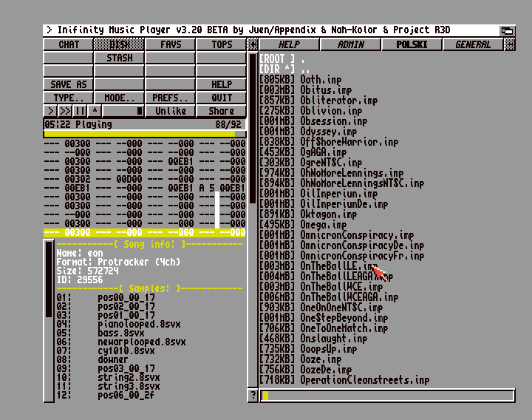This screenshot has height=420, width=532.
Task: Select the POLSKI channel tab
Action: tap(412, 44)
